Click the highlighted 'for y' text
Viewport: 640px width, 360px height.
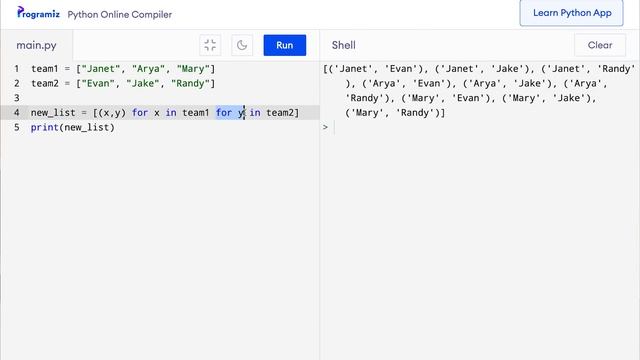(x=230, y=113)
